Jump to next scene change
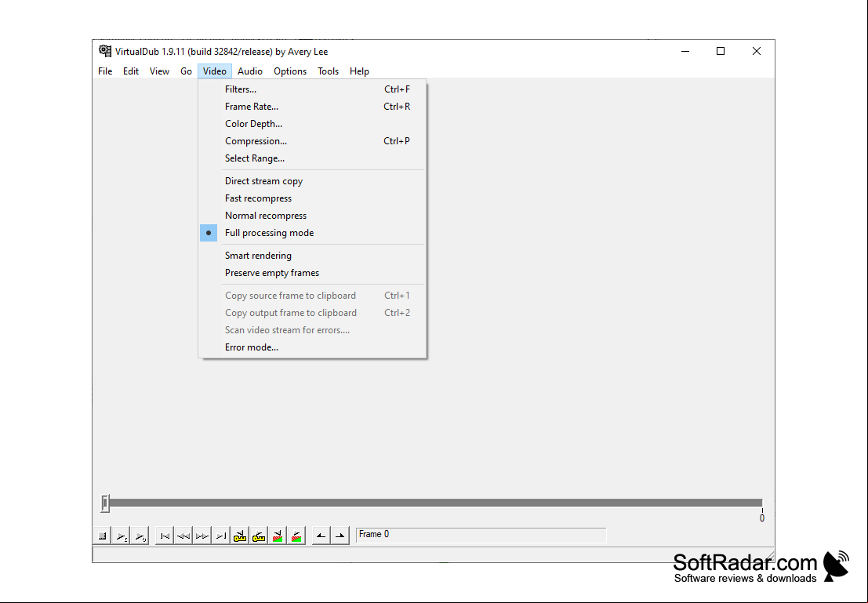The width and height of the screenshot is (868, 603). (x=296, y=536)
